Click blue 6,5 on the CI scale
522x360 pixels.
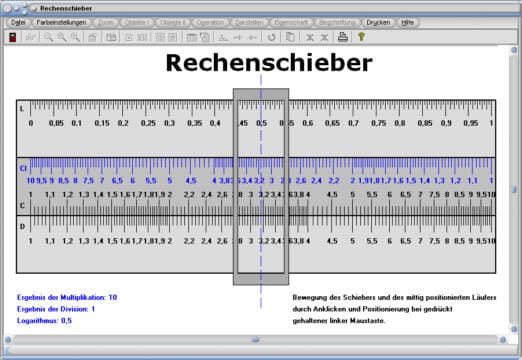click(117, 181)
